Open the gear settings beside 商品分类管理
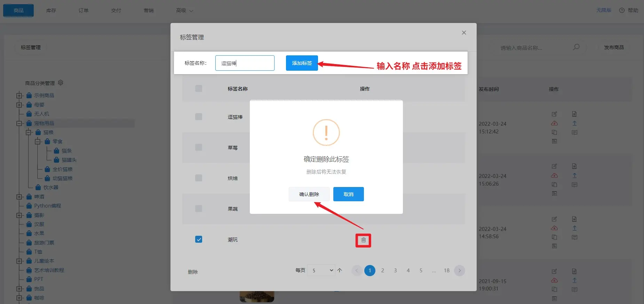The width and height of the screenshot is (644, 304). (61, 83)
